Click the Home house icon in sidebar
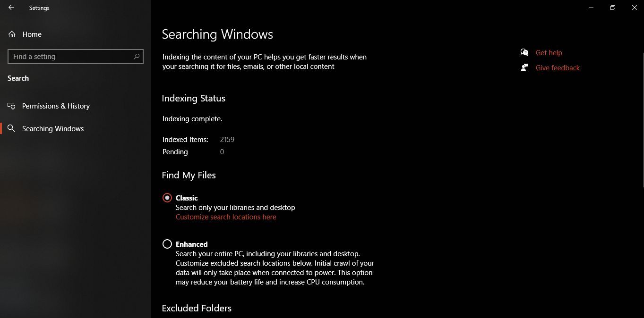The height and width of the screenshot is (318, 644). click(11, 34)
